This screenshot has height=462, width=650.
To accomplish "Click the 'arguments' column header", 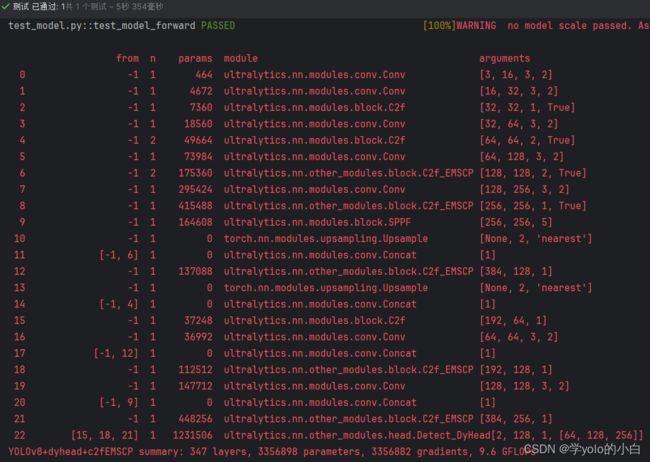I will point(504,58).
